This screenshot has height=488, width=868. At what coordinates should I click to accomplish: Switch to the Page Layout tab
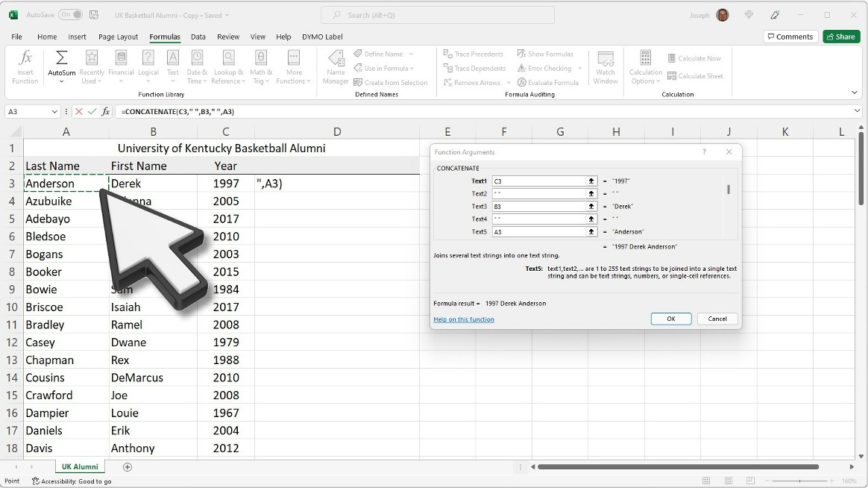[x=118, y=37]
